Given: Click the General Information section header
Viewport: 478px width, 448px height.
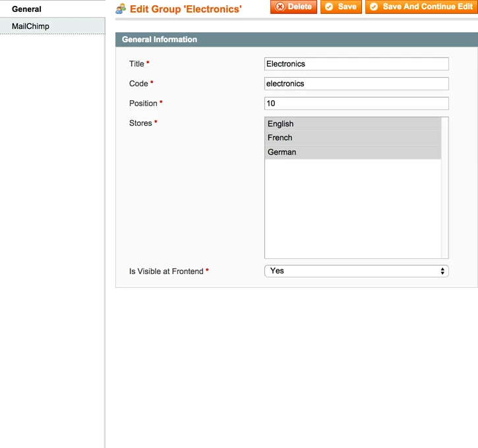Looking at the screenshot, I should 296,40.
